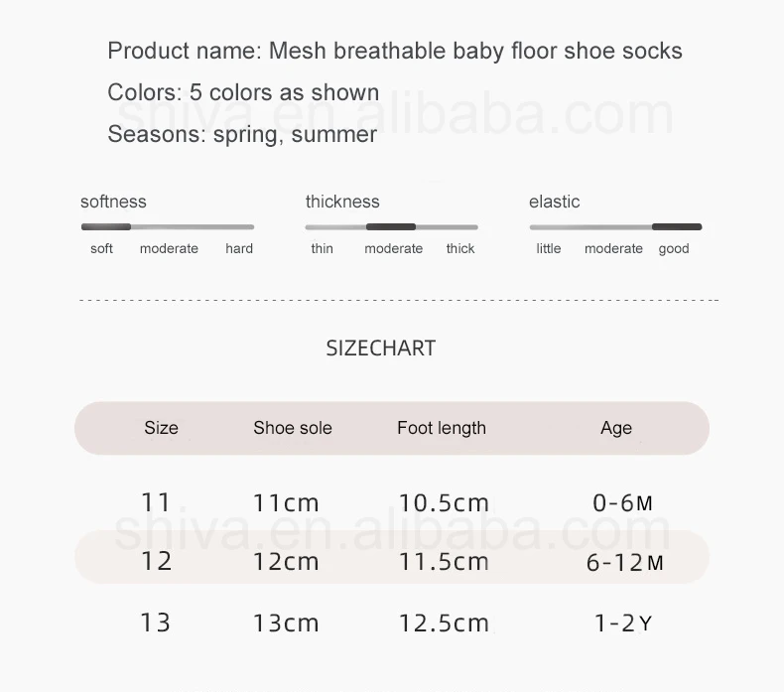Click the Product name text line

[x=395, y=51]
